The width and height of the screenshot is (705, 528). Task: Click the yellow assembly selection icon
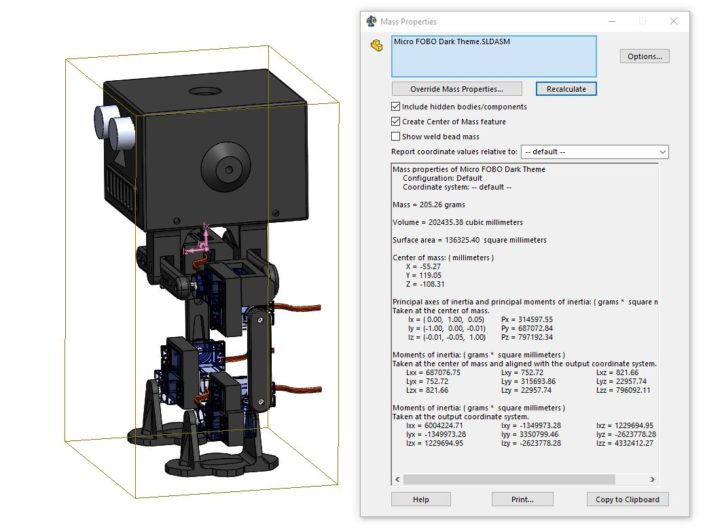[377, 45]
